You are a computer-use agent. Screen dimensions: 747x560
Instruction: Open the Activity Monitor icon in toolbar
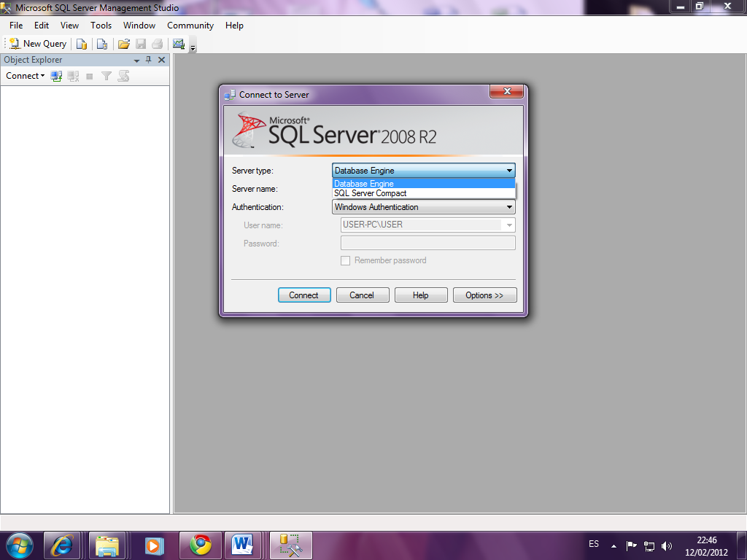click(179, 44)
